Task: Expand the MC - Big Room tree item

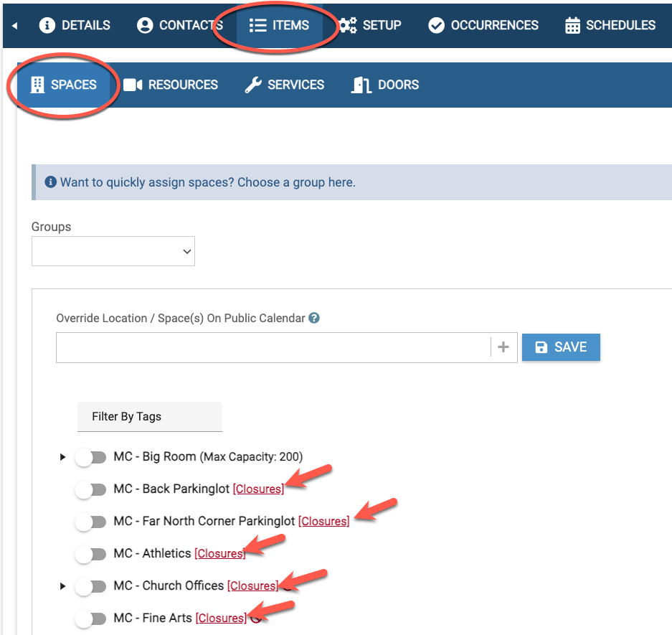Action: click(x=63, y=457)
